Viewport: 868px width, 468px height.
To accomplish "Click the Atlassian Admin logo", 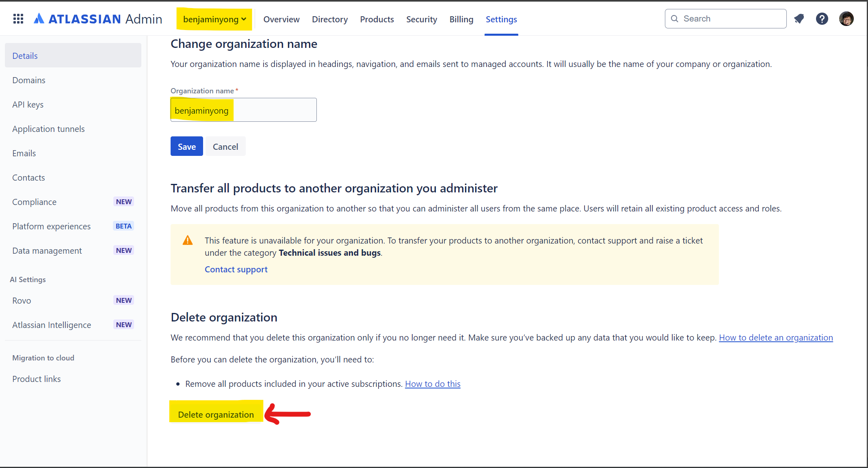I will (x=98, y=19).
